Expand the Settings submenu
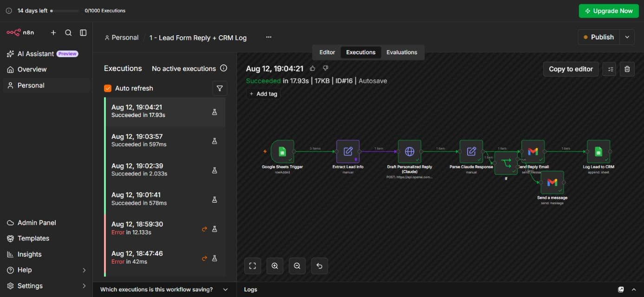Image resolution: width=644 pixels, height=297 pixels. pyautogui.click(x=84, y=286)
